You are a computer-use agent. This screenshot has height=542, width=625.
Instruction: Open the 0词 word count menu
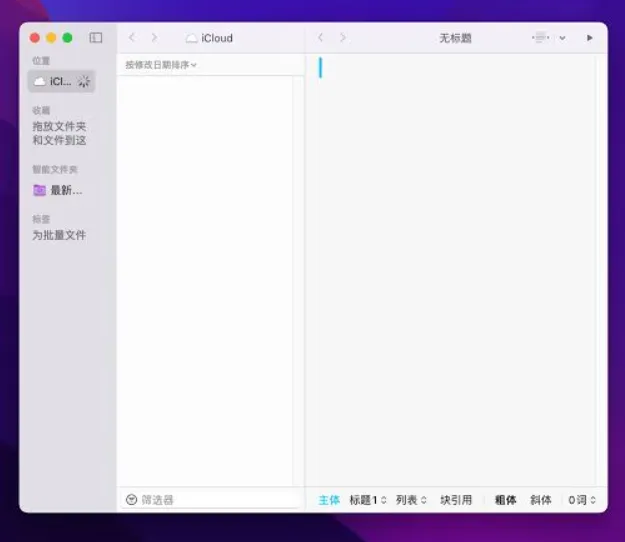582,500
